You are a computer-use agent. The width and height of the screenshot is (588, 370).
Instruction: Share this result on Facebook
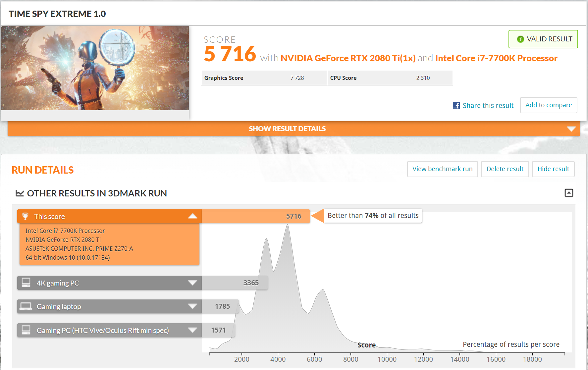488,105
